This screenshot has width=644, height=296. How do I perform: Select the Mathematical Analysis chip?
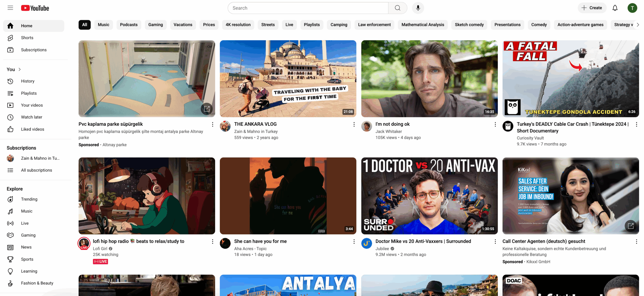pos(423,25)
